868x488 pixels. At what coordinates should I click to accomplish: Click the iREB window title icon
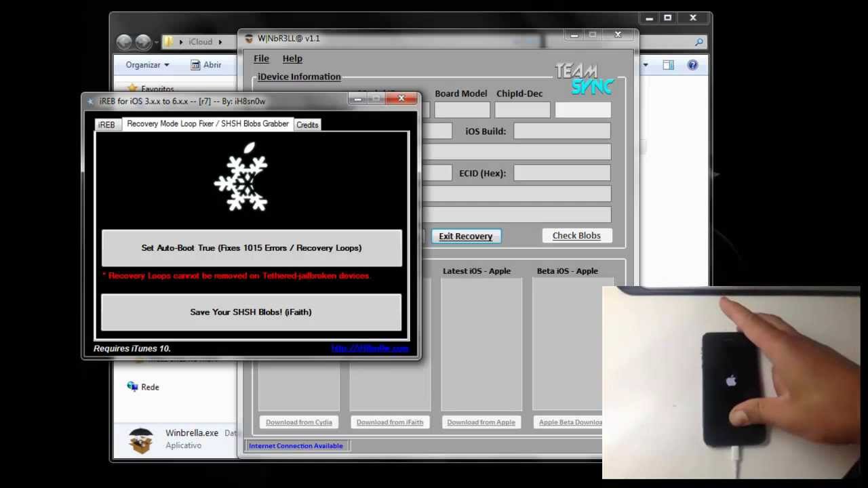pos(90,101)
